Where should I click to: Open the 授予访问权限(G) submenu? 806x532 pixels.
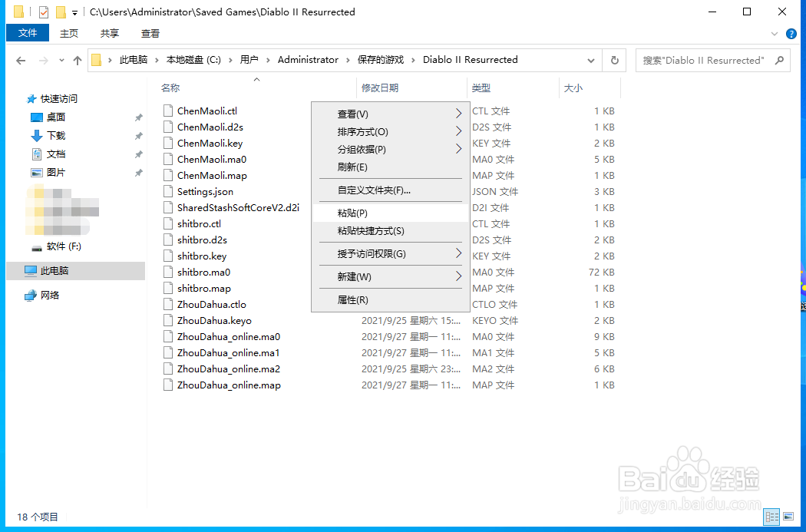[390, 254]
